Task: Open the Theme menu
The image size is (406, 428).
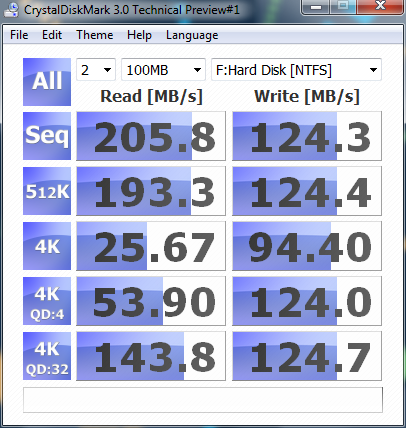Action: [x=95, y=35]
